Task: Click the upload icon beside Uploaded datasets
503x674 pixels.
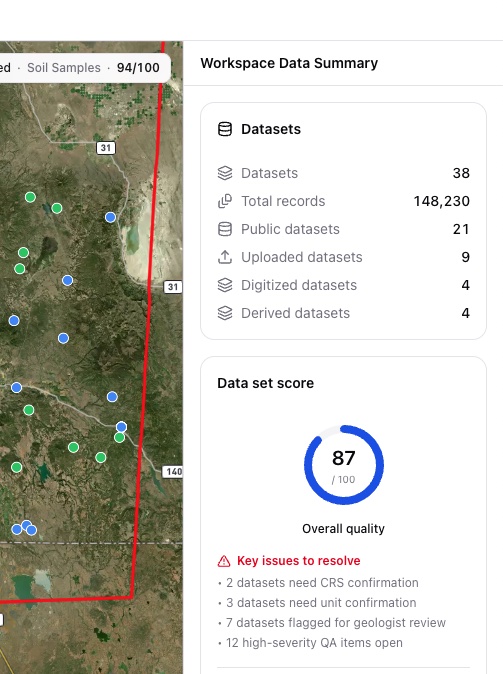Action: [x=225, y=257]
